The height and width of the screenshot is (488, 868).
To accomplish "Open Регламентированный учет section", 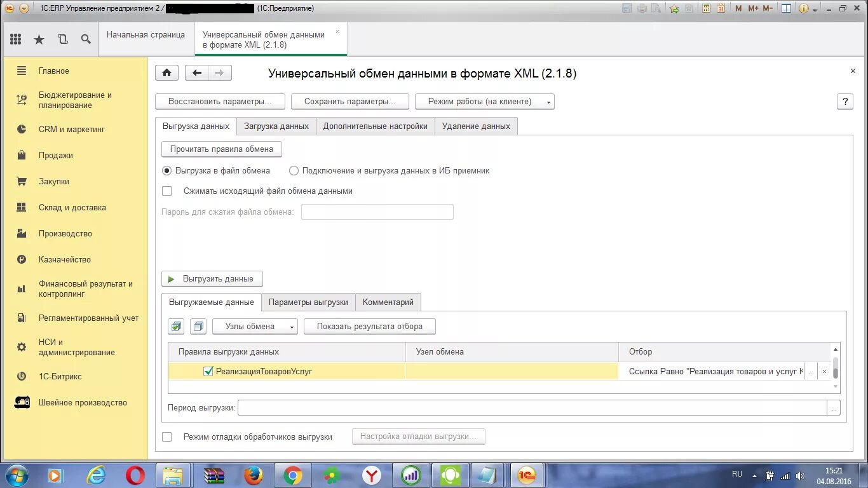I will (88, 318).
